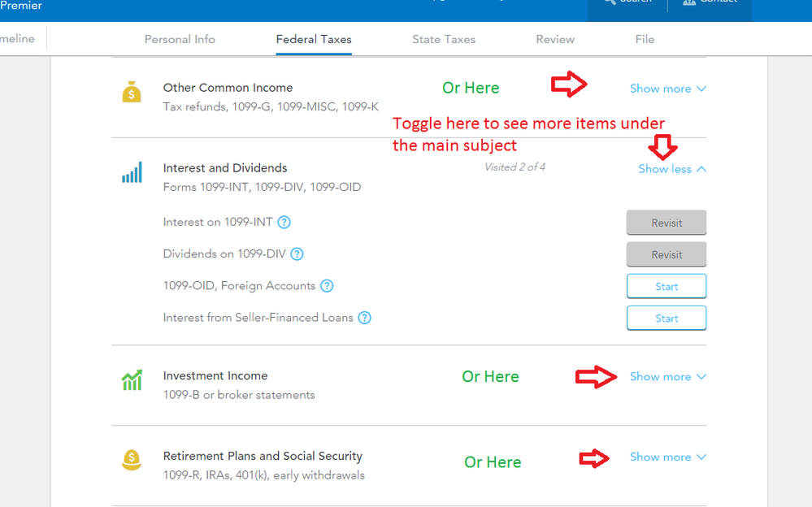Revisit the Interest on 1099-INT item

pos(667,223)
